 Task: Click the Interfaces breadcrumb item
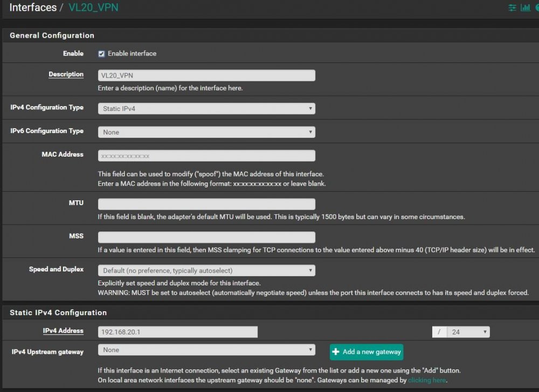click(x=33, y=8)
